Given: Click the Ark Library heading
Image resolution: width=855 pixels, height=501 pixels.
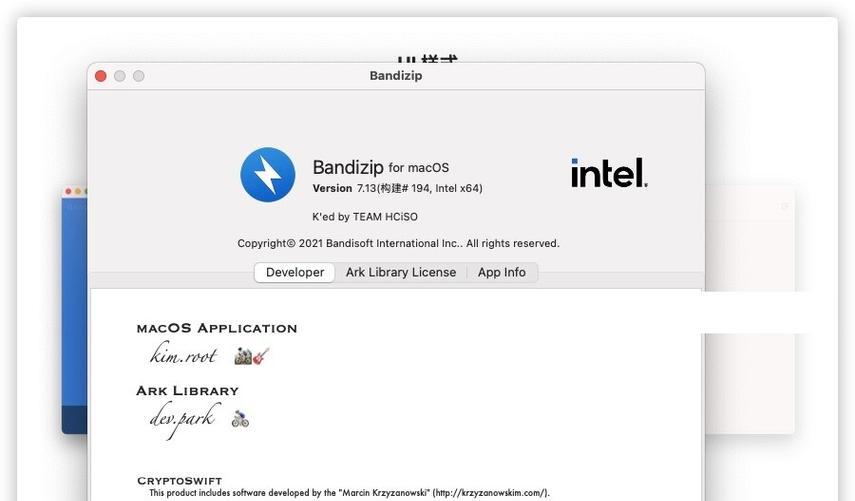Looking at the screenshot, I should (x=188, y=391).
